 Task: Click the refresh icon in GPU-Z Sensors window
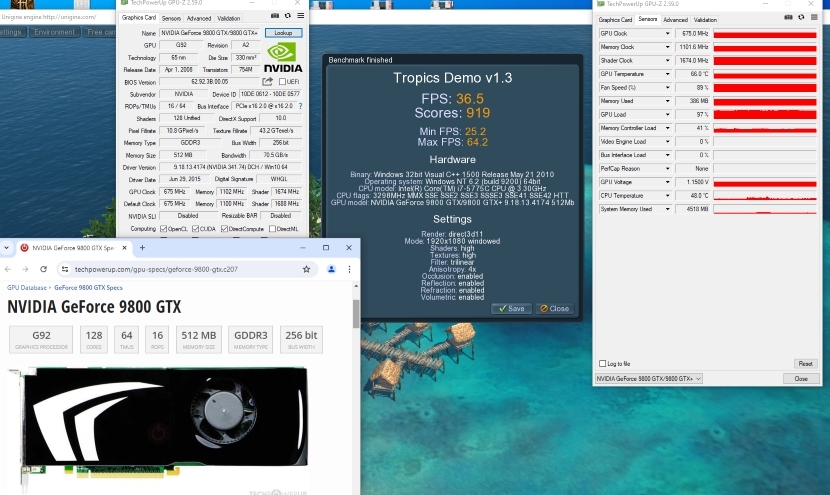[801, 17]
